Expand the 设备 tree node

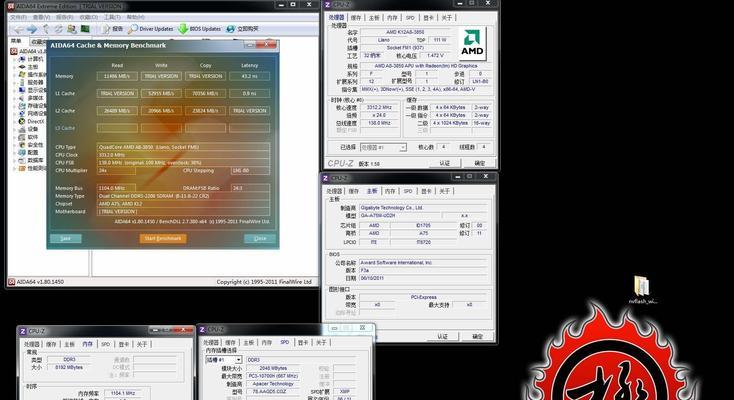pyautogui.click(x=15, y=129)
